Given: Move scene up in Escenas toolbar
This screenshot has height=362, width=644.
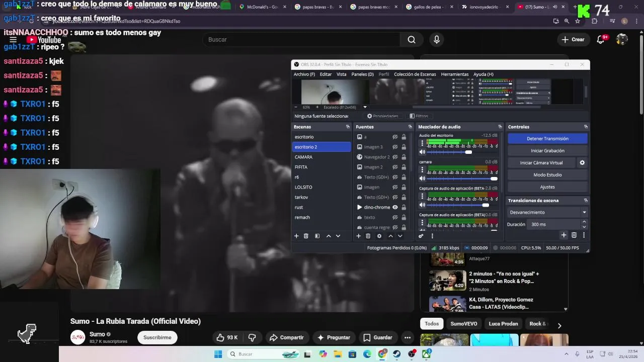Looking at the screenshot, I should pyautogui.click(x=329, y=236).
